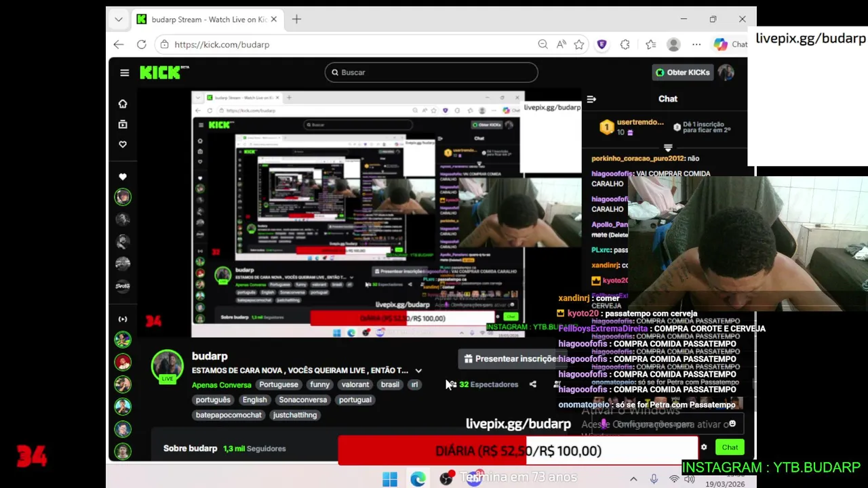868x488 pixels.
Task: Click the budarp channel name
Action: 210,356
